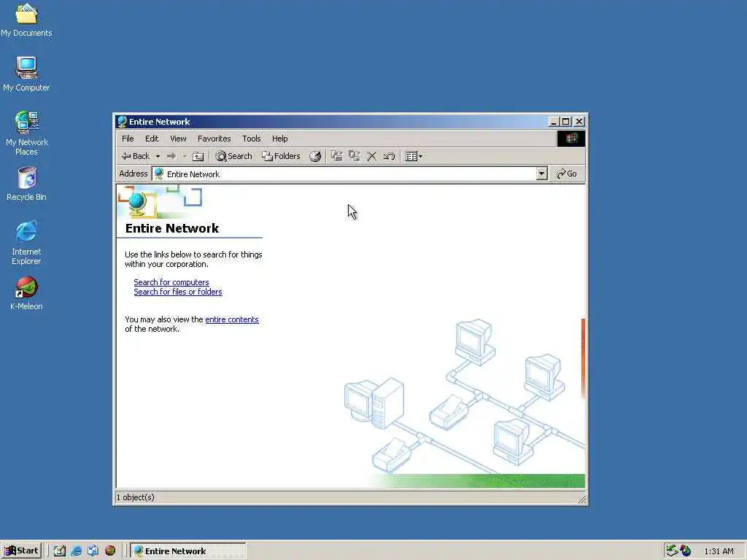This screenshot has width=747, height=560.
Task: Go Up one folder level
Action: coord(198,156)
